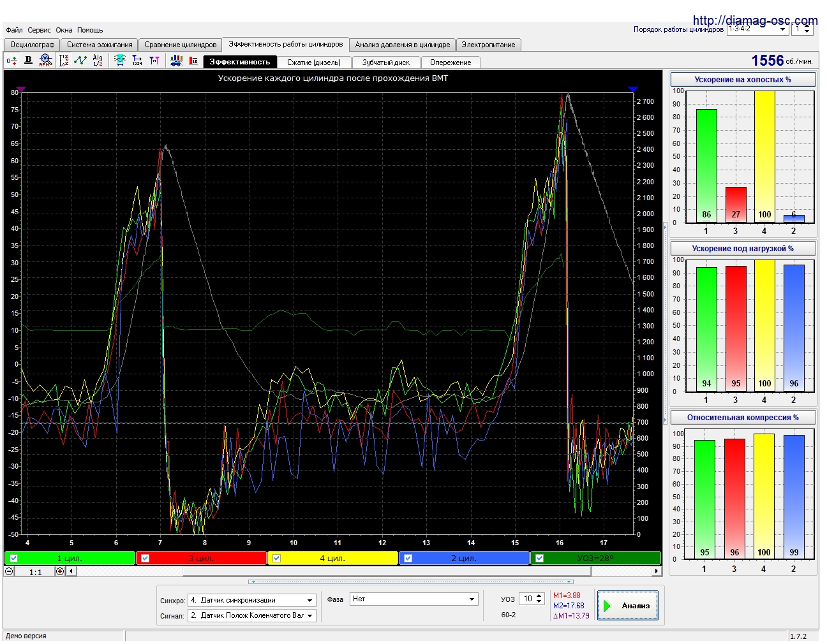The image size is (827, 644).
Task: Select the Сжатие (дизель) sub-tab
Action: tap(314, 62)
